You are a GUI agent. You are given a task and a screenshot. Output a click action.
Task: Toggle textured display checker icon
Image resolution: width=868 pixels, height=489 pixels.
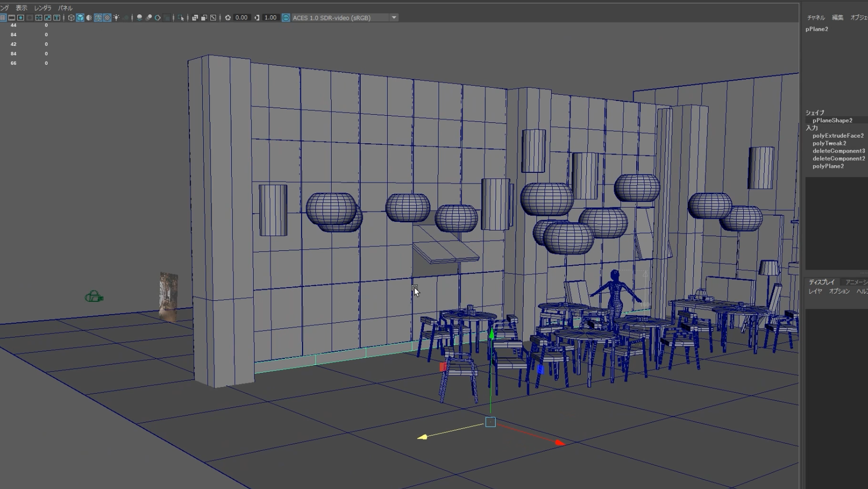point(107,18)
